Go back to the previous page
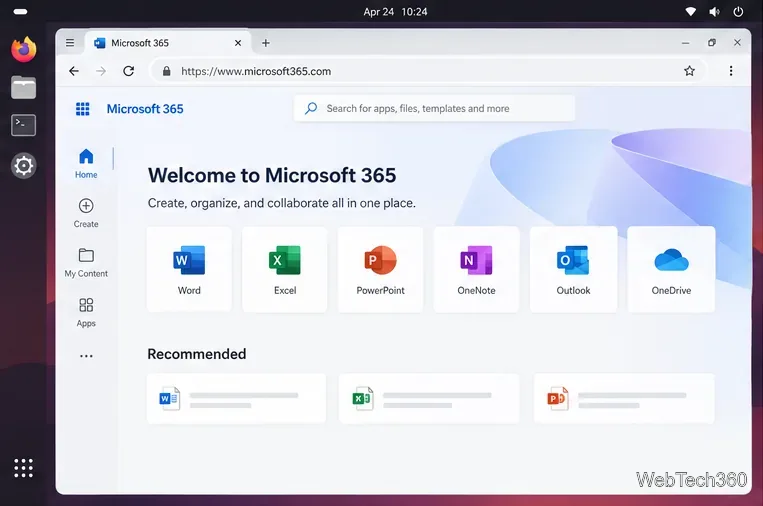The height and width of the screenshot is (506, 763). coord(74,71)
